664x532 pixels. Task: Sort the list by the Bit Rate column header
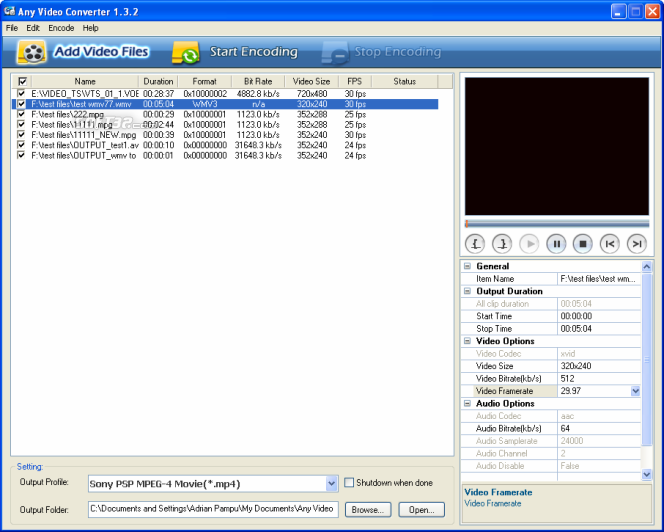click(x=258, y=81)
